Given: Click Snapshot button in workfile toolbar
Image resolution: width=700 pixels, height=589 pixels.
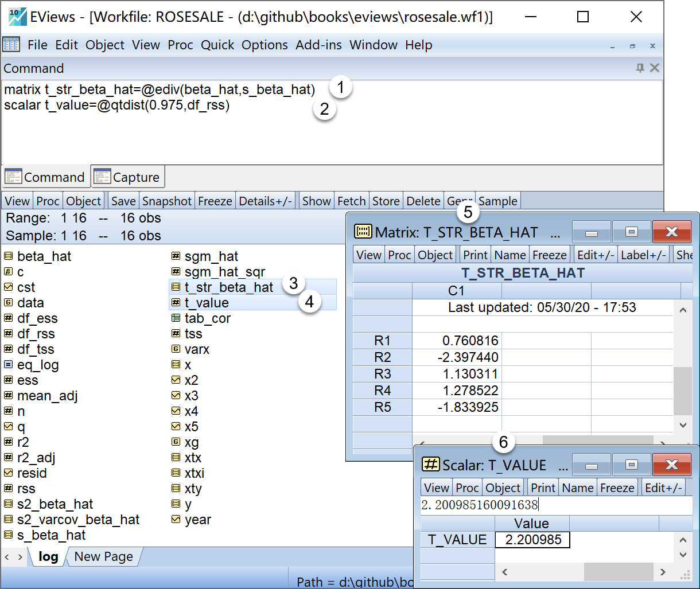Looking at the screenshot, I should click(167, 201).
